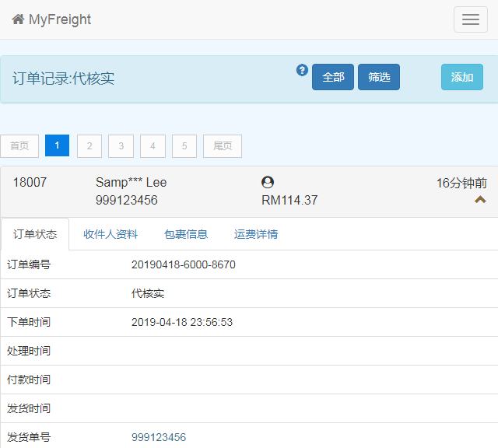Screen dimensions: 498x448
Task: Click the 发货时间 row label
Action: [29, 408]
